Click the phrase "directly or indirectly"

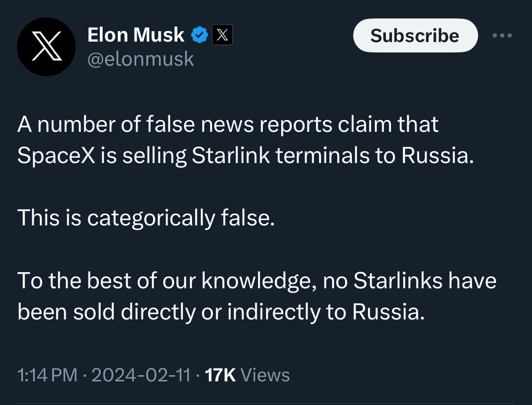[x=220, y=312]
